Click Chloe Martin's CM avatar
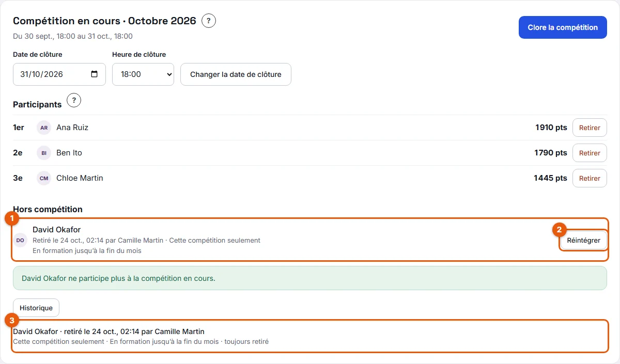Screen dimensions: 620x364 click(44, 178)
